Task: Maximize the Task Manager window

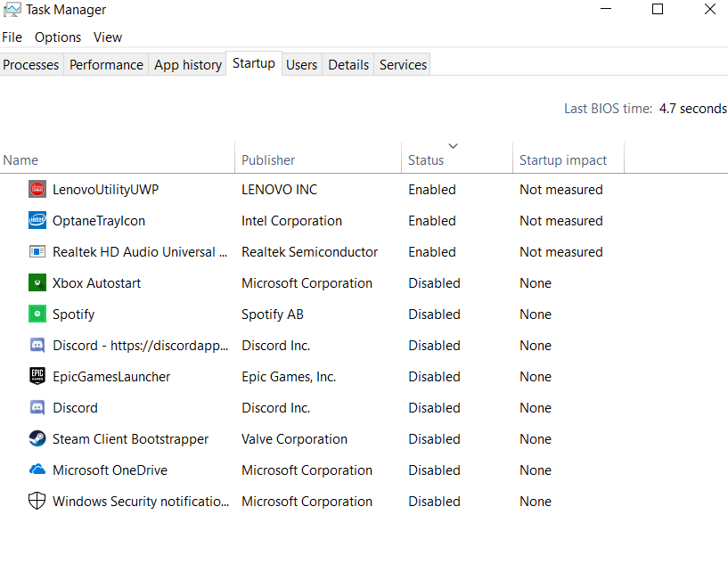Action: tap(658, 9)
